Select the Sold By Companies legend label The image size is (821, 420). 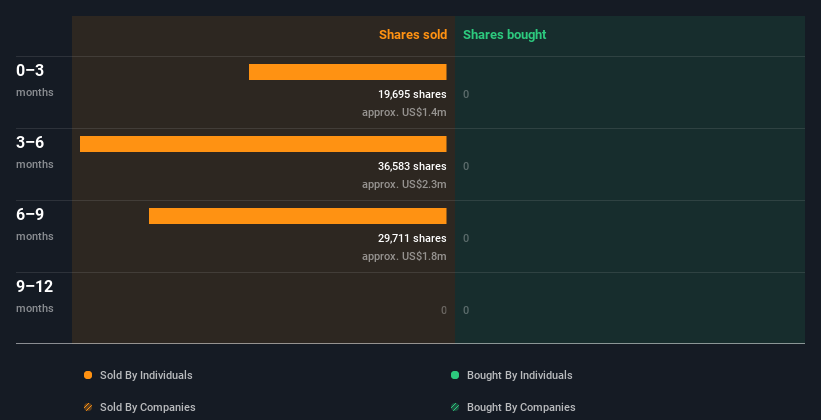pyautogui.click(x=148, y=407)
